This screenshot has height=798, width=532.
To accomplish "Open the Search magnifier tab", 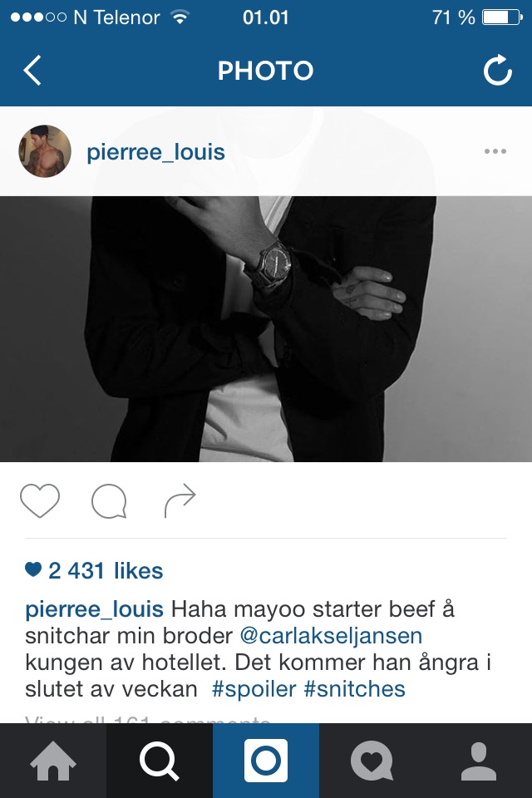I will coord(160,761).
